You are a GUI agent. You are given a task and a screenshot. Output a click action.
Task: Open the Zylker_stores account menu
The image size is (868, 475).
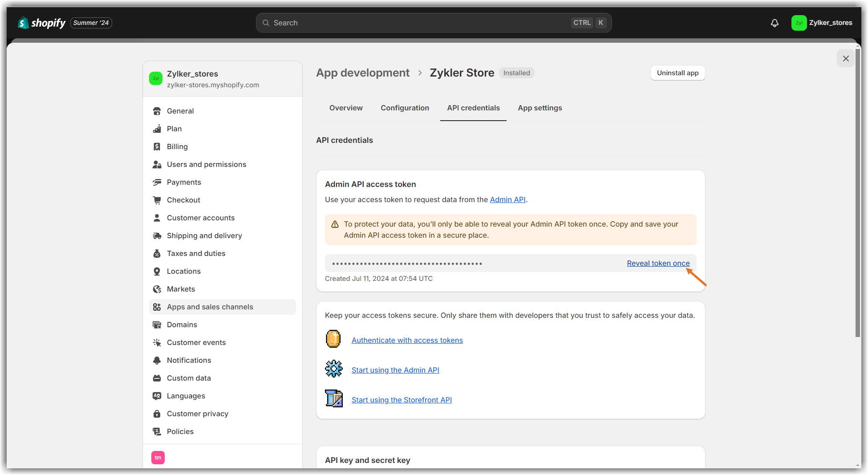822,23
